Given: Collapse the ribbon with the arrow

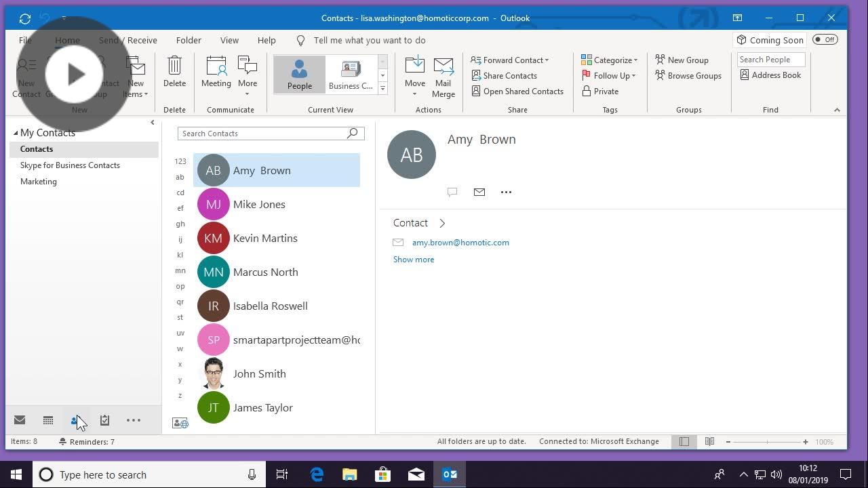Looking at the screenshot, I should point(837,110).
